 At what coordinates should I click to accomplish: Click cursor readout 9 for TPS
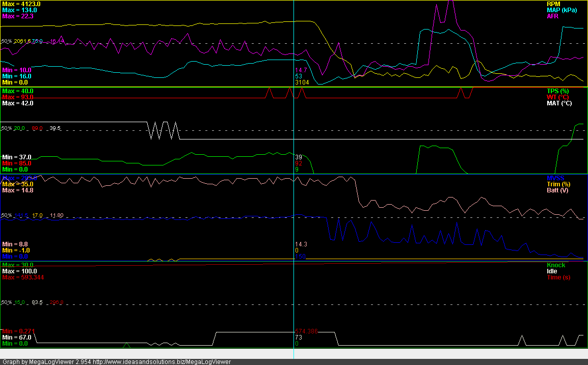297,169
